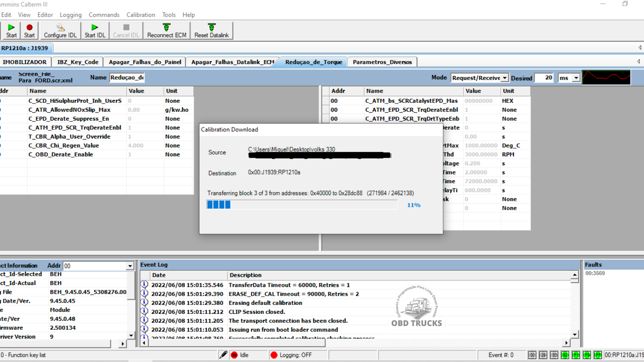Click the green 52 address indicator

(565, 355)
